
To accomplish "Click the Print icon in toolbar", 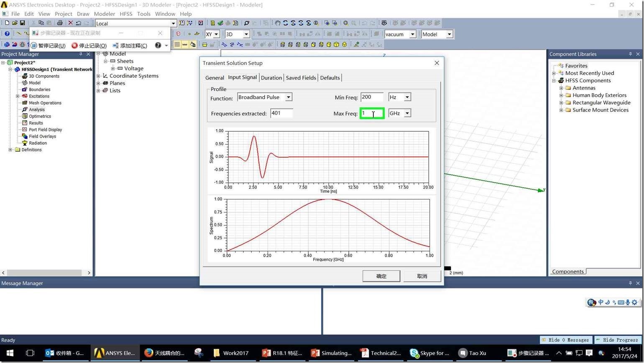I will point(59,23).
